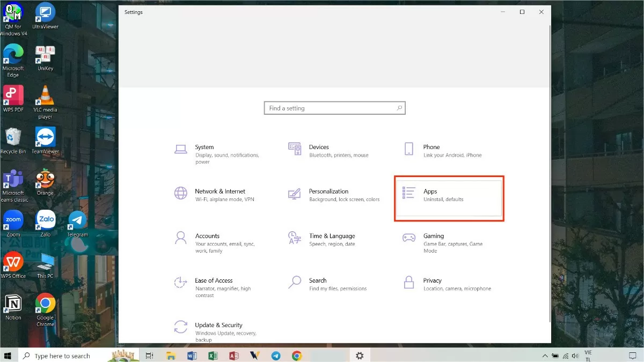Open Notion from the desktop
Viewport: 644px width, 362px height.
pyautogui.click(x=13, y=303)
